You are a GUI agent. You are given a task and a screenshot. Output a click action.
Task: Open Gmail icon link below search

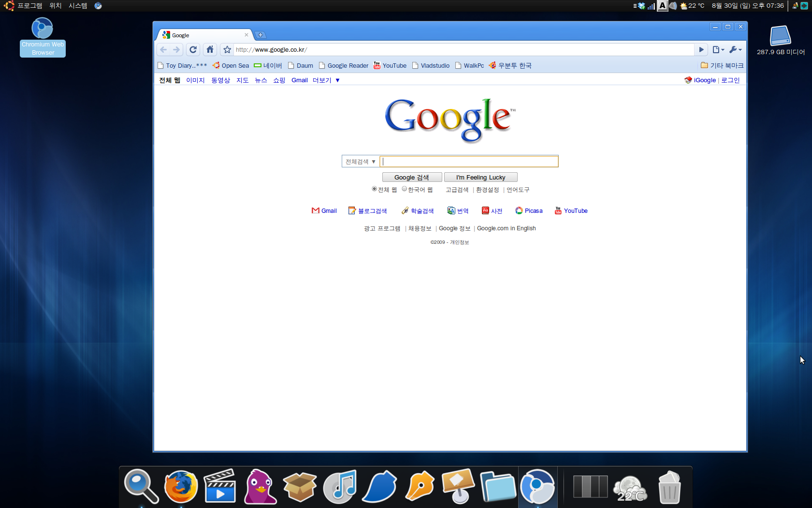click(324, 211)
